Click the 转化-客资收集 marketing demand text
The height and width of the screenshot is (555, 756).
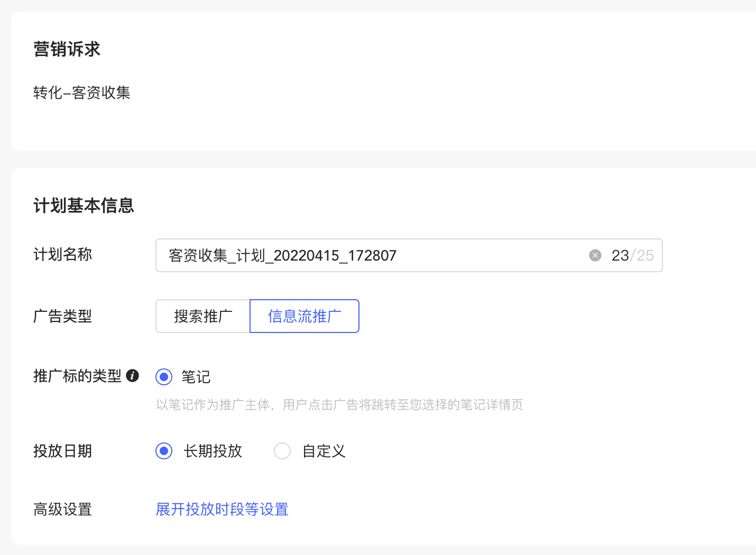(81, 93)
